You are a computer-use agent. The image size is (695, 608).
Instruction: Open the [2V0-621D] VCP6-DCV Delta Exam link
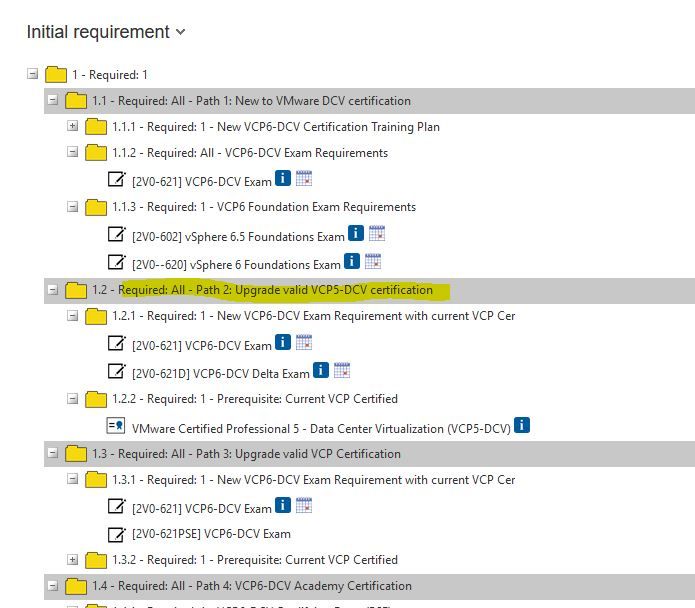click(221, 373)
